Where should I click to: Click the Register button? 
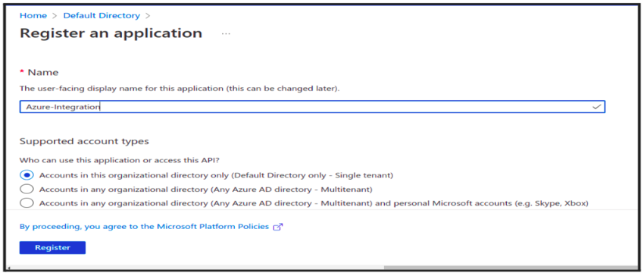point(52,247)
